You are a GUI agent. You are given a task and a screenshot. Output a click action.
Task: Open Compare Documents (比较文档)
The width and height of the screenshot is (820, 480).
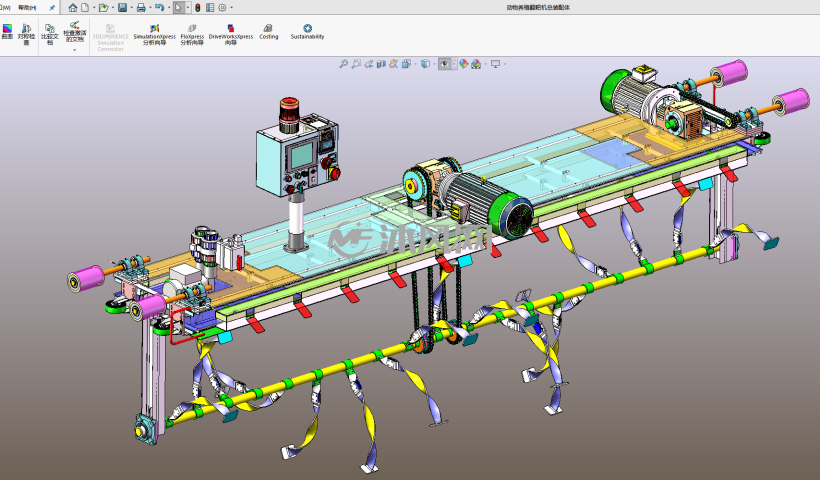click(x=50, y=33)
